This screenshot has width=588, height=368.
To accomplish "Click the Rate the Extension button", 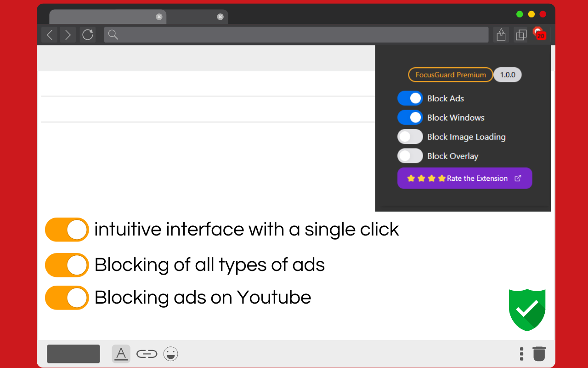I will (464, 178).
